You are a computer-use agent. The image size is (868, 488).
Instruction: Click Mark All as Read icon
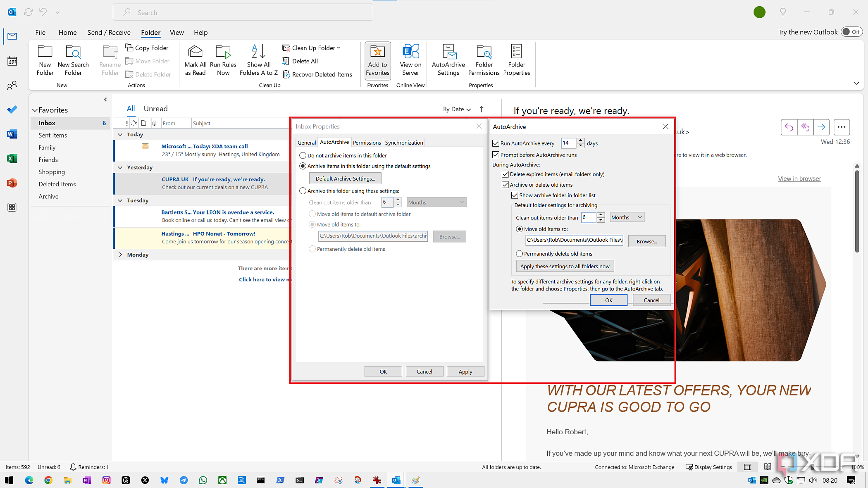coord(195,60)
